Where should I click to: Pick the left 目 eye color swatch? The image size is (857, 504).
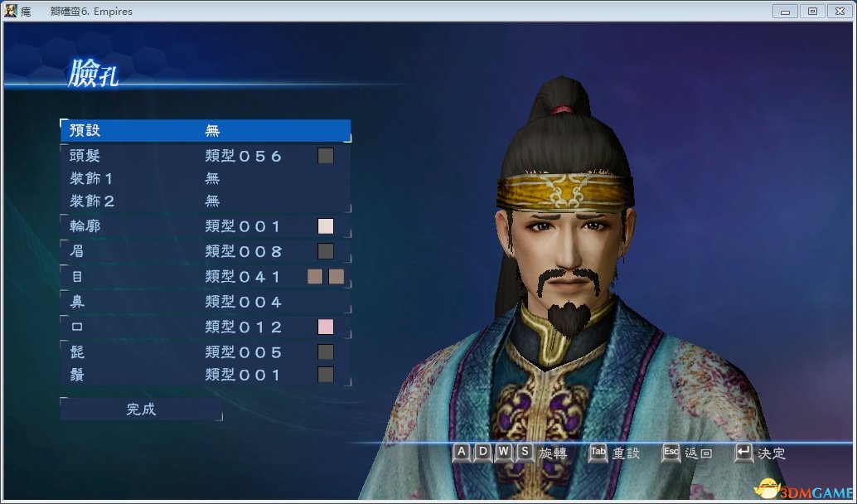pos(315,277)
